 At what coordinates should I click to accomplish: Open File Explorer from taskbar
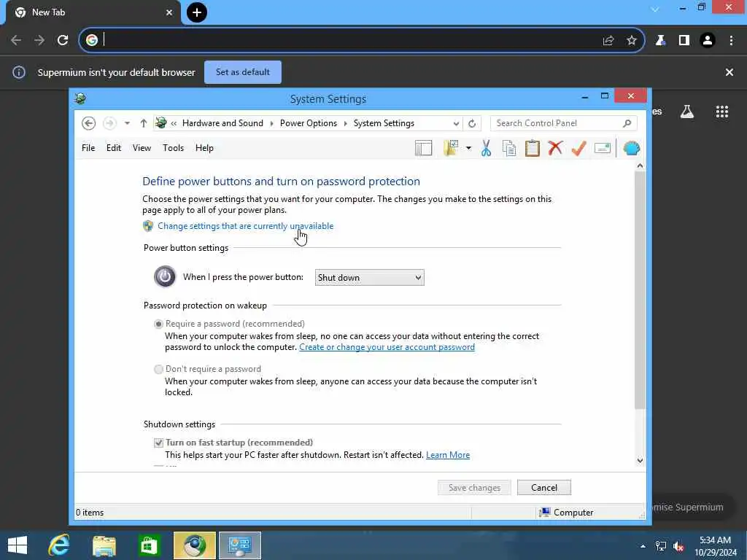pyautogui.click(x=104, y=545)
